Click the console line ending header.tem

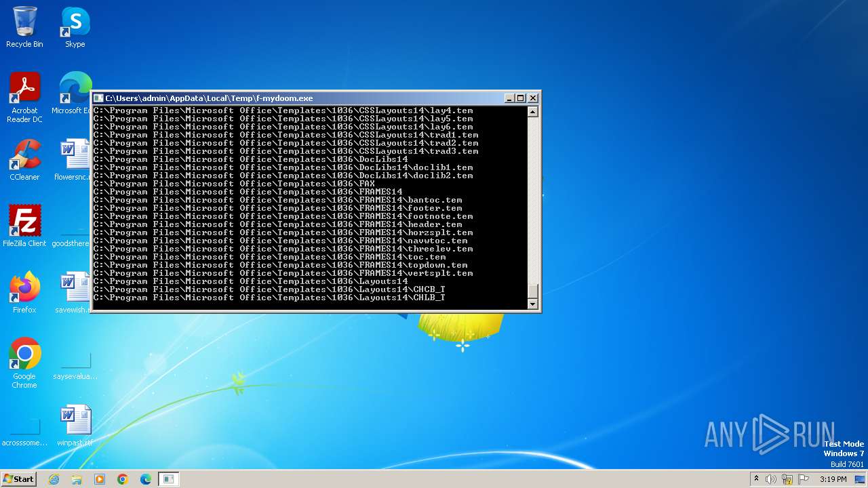pos(277,224)
